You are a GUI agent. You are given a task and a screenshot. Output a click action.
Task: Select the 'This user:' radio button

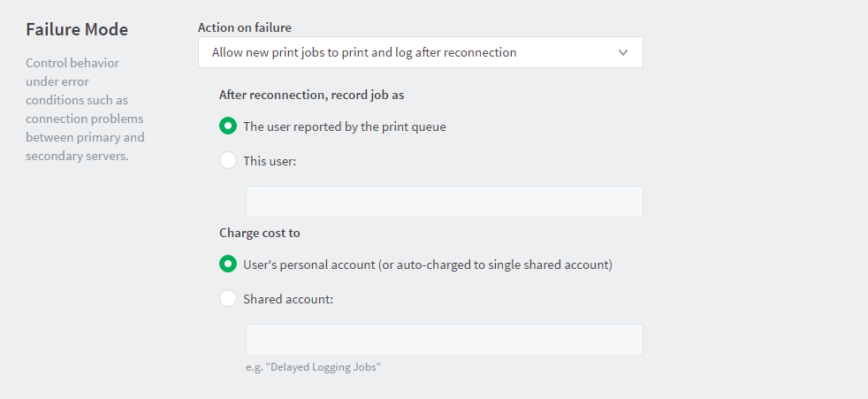click(227, 160)
